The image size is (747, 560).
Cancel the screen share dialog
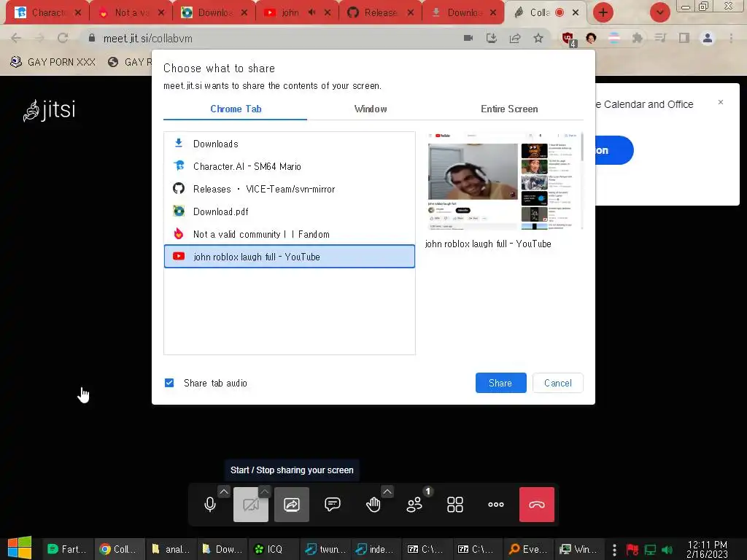558,383
